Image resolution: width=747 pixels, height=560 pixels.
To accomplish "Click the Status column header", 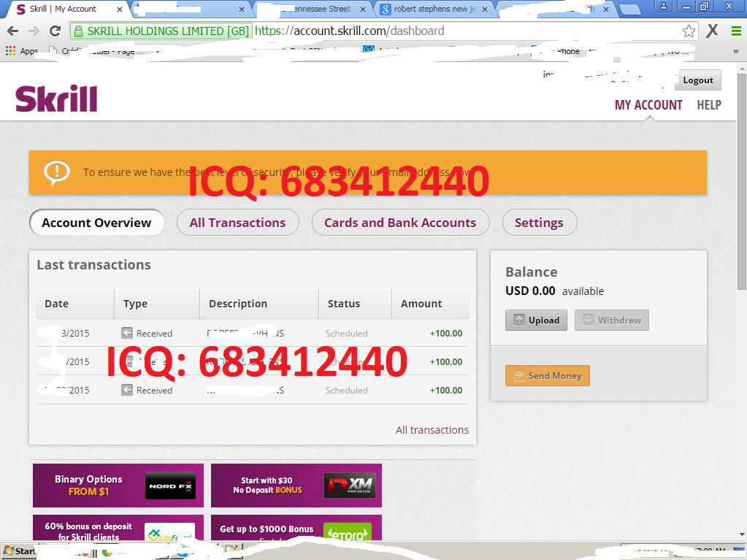I will [356, 304].
